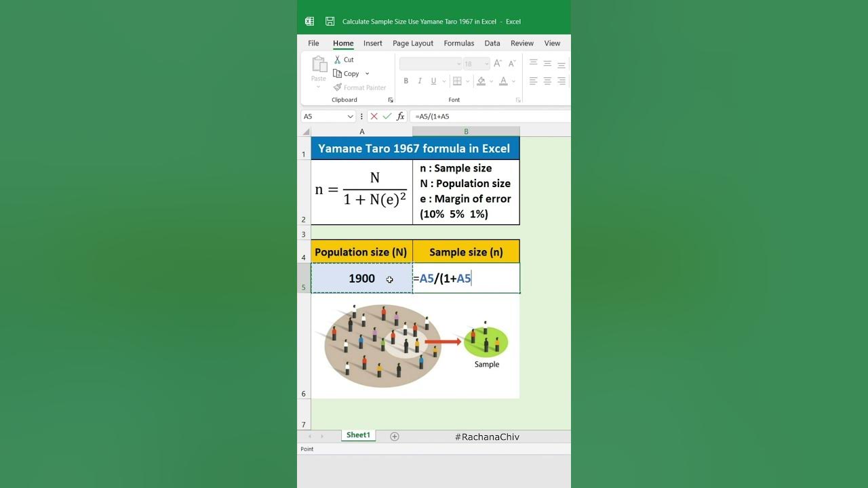Apply the Fill Color paint bucket
Screen dimensions: 868x488
click(x=481, y=81)
